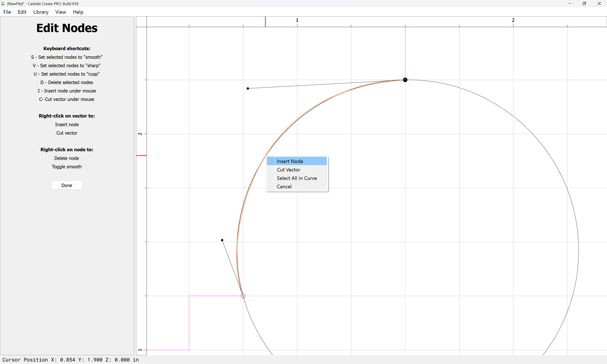Image resolution: width=607 pixels, height=364 pixels.
Task: Select Cut Vector in context menu
Action: click(x=288, y=170)
